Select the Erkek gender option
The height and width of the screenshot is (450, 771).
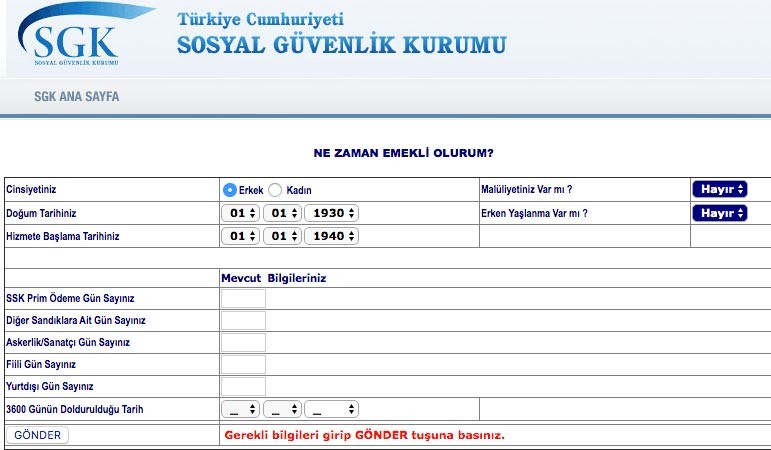click(230, 190)
